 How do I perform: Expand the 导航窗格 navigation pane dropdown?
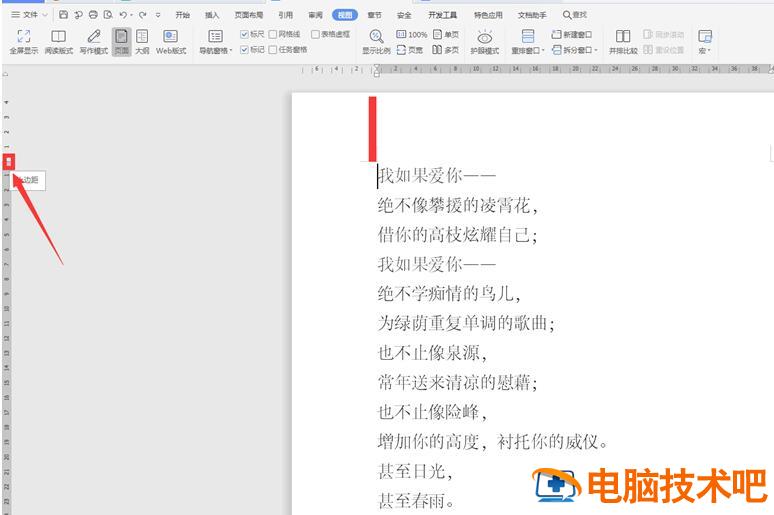point(231,50)
